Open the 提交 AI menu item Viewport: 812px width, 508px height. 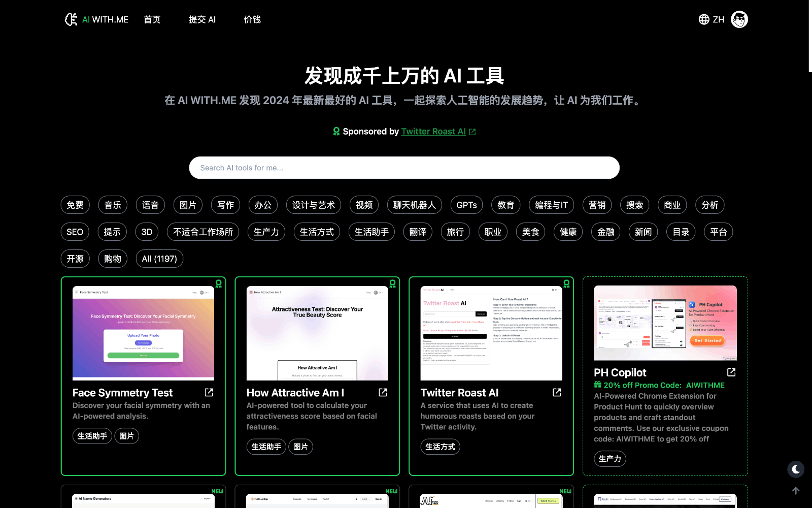pyautogui.click(x=201, y=19)
